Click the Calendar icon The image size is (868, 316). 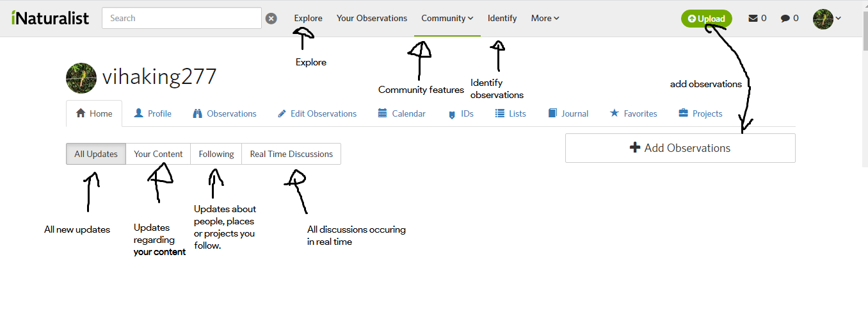coord(382,113)
